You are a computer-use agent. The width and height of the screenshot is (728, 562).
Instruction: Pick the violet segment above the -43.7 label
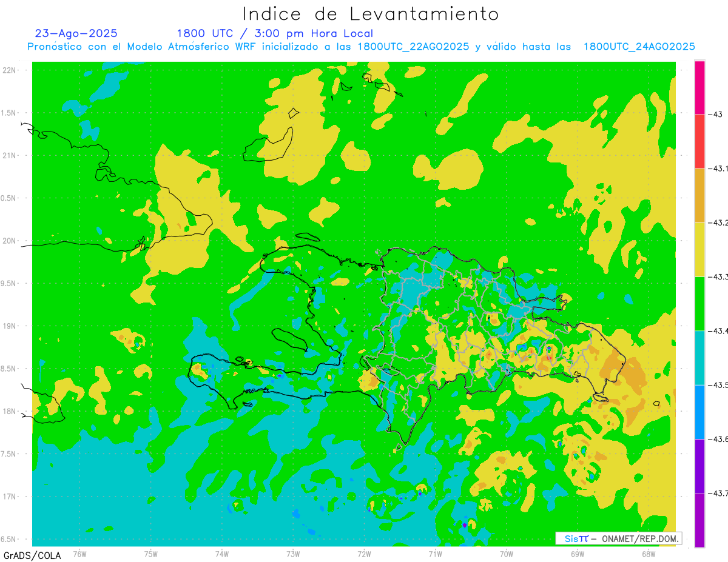[699, 466]
